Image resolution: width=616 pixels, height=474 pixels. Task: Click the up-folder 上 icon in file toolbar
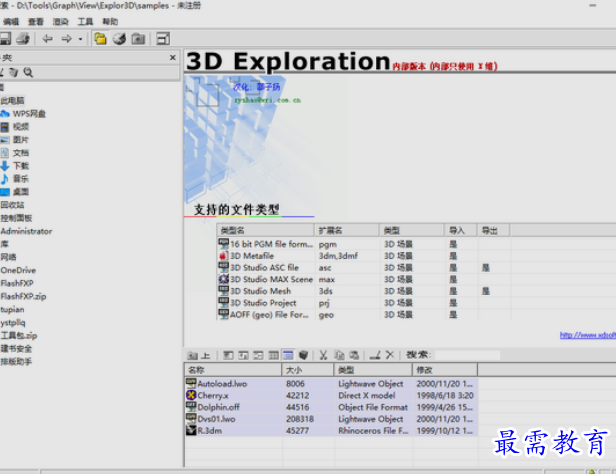pos(199,355)
